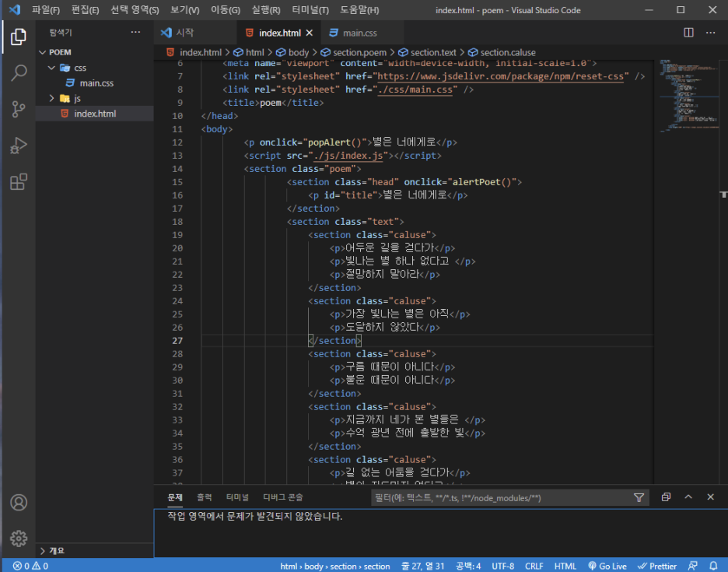Open section.caluse breadcrumb dropdown
Viewport: 728px width, 572px height.
[502, 52]
